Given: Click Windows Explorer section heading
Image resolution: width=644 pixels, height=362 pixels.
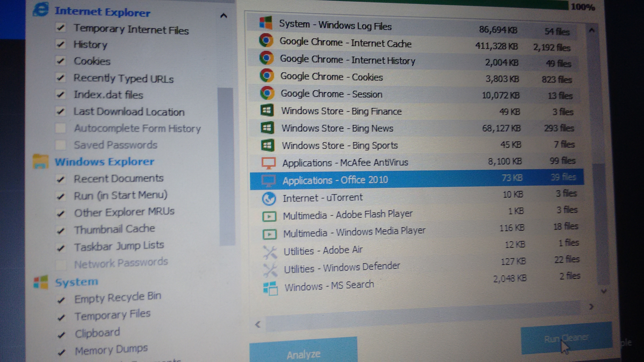Looking at the screenshot, I should [105, 162].
